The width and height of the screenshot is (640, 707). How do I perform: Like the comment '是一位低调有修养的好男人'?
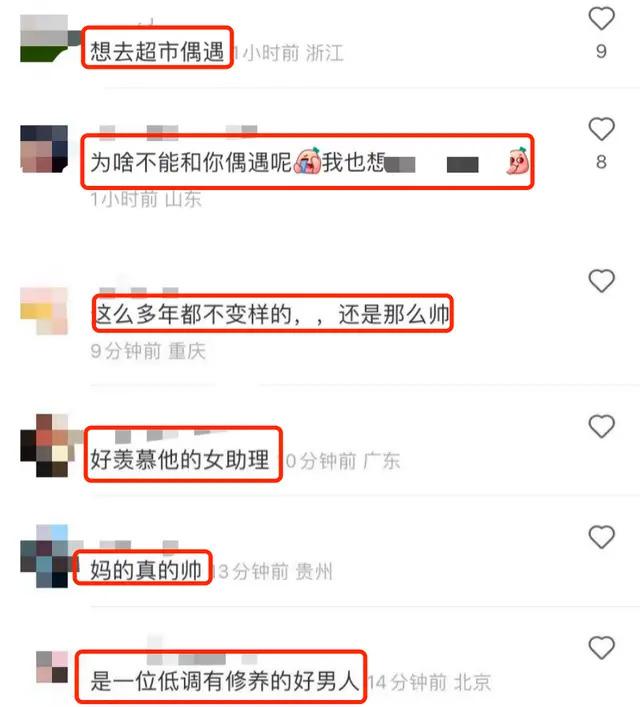(x=602, y=647)
